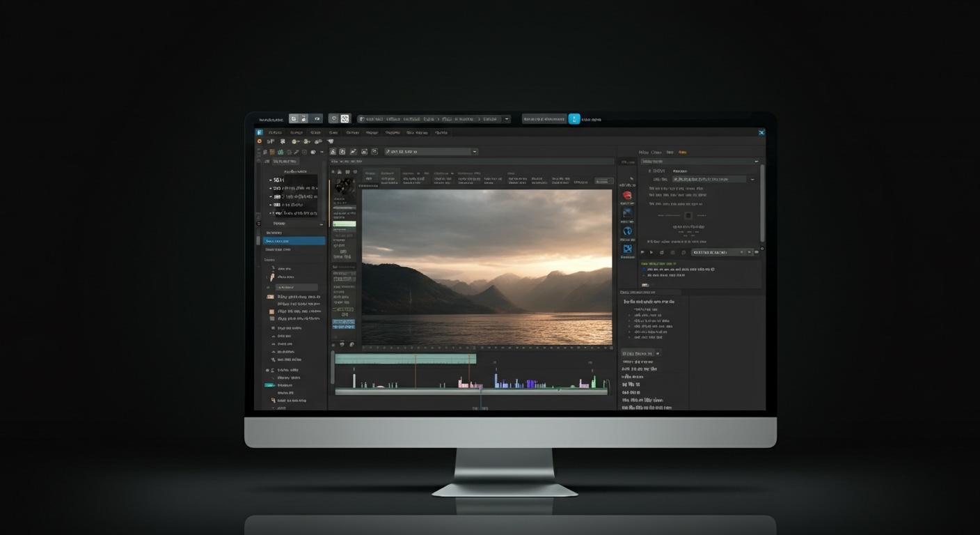Expand the small arrow ending the left toolbar row

(322, 152)
